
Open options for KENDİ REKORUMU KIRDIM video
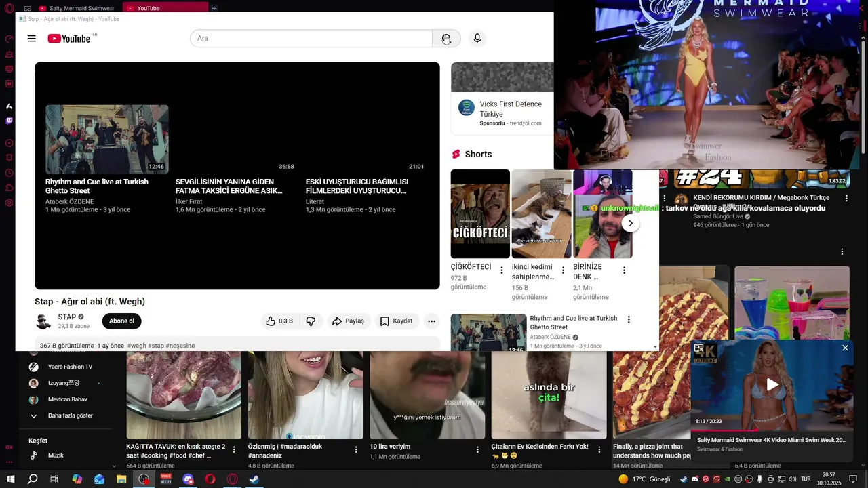point(846,199)
